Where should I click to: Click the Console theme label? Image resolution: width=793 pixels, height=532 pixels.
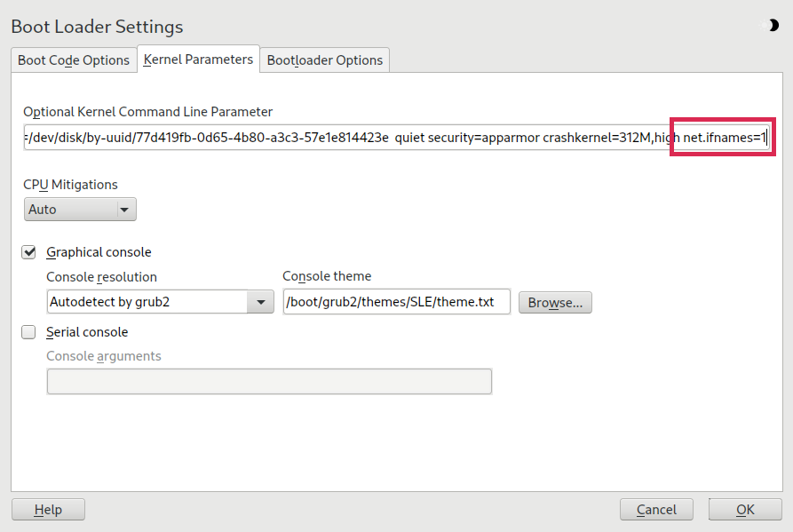[327, 276]
